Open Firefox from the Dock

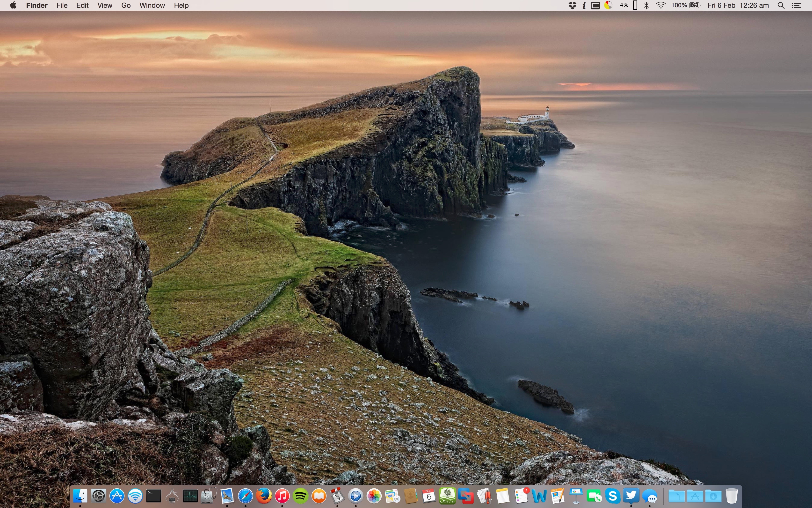pos(264,496)
